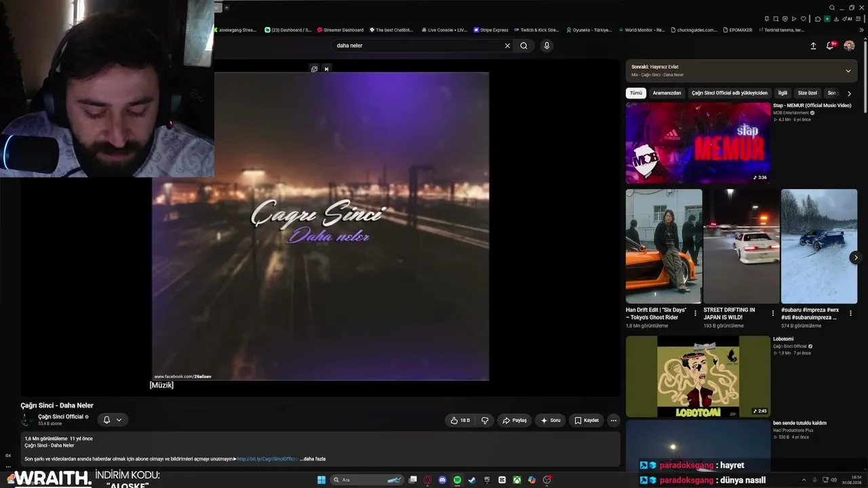Open the YouTube upload/create icon

tap(813, 46)
